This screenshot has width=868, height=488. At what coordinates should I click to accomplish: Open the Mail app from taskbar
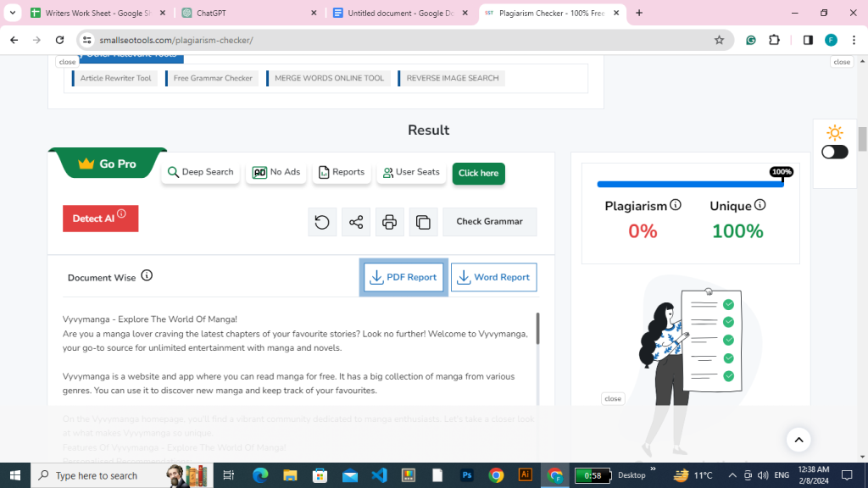[350, 475]
